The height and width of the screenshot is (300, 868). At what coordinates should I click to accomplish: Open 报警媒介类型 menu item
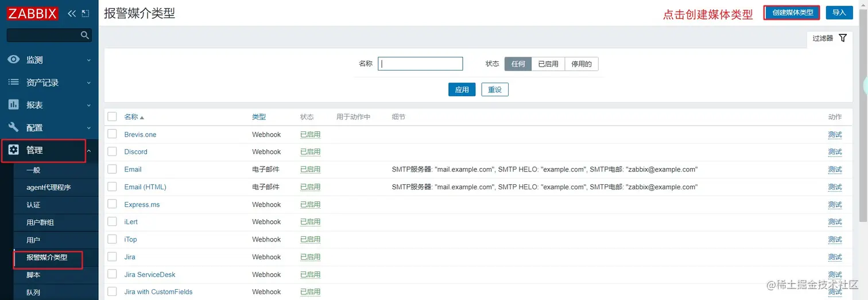pyautogui.click(x=47, y=257)
